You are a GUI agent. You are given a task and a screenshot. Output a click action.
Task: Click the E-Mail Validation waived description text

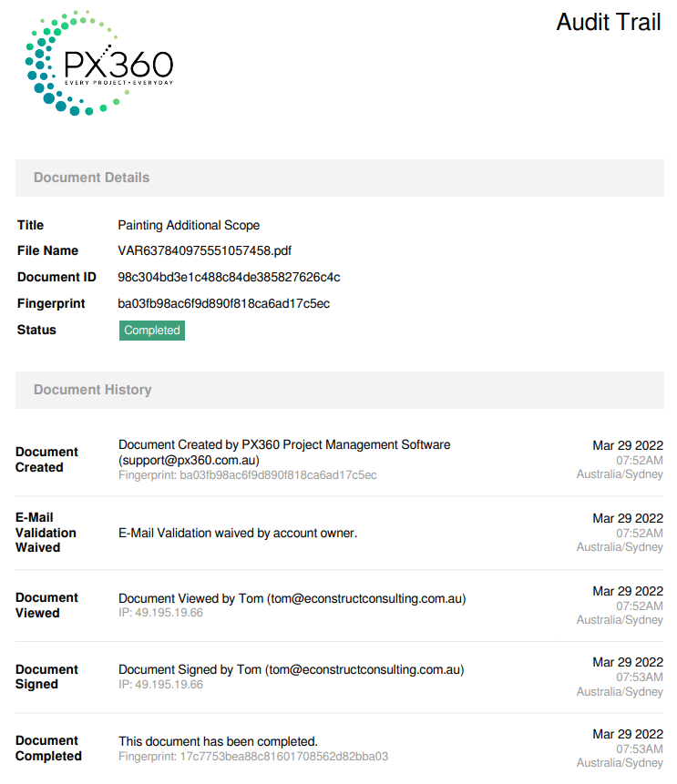click(238, 533)
